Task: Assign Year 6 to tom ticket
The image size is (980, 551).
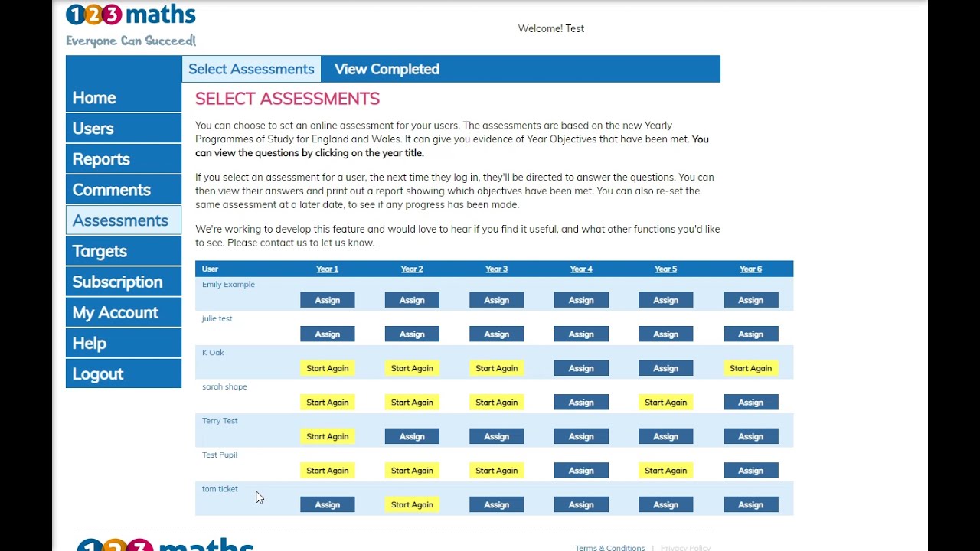Action: click(x=750, y=504)
